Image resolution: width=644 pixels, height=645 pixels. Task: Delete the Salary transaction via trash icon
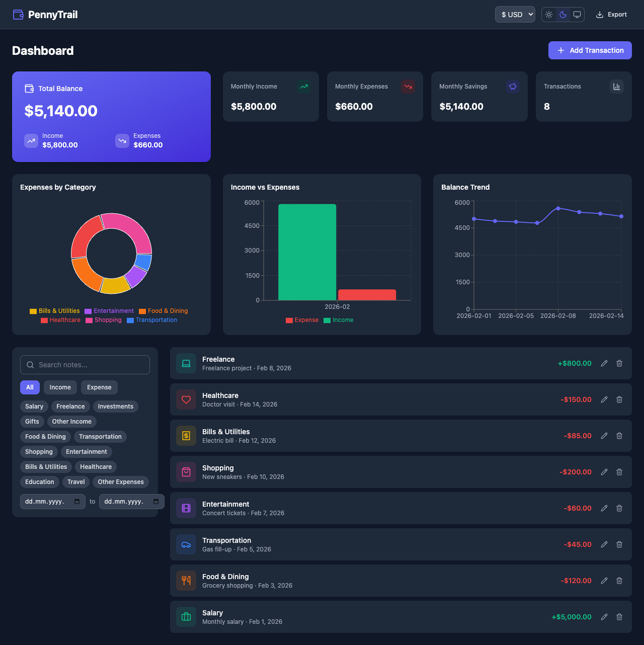click(x=619, y=617)
